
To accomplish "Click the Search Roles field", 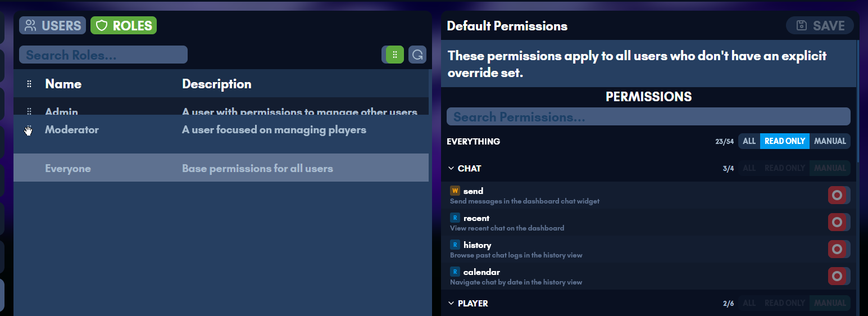I will pos(103,55).
